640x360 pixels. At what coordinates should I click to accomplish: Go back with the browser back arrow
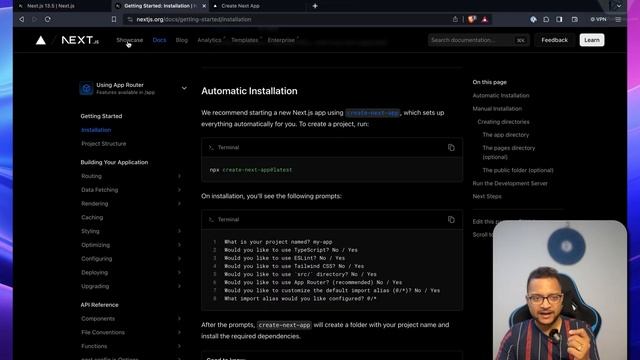pyautogui.click(x=22, y=19)
